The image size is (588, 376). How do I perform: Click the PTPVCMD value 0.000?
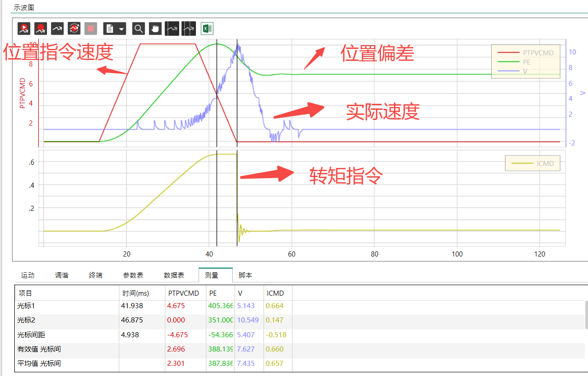(x=176, y=320)
